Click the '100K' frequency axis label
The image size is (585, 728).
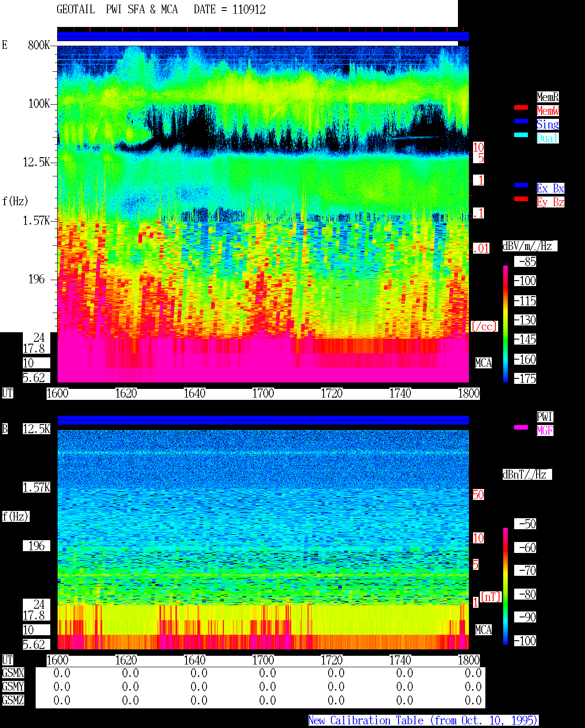pos(39,103)
